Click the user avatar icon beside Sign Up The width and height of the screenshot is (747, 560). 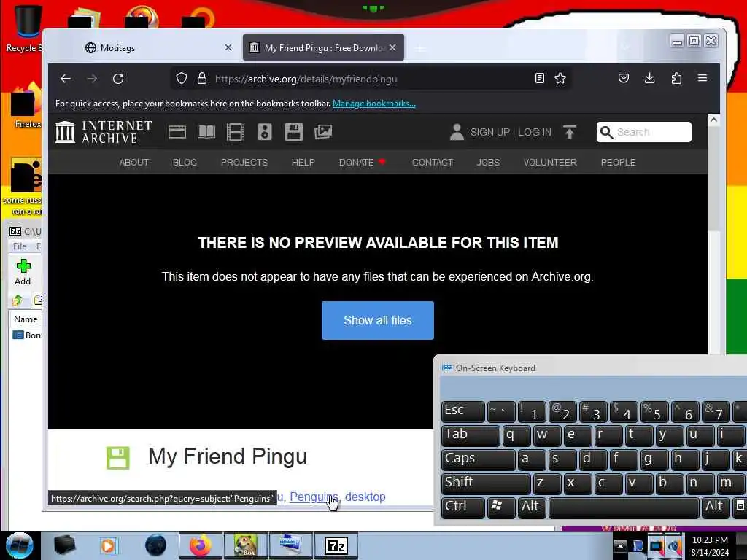click(x=457, y=132)
